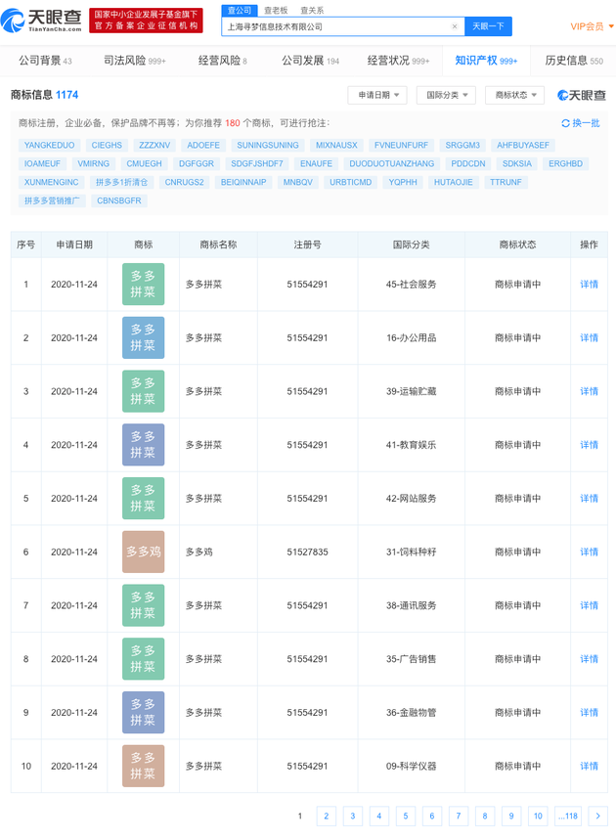Select the YANGKEDUO recommended trademark tag
This screenshot has height=840, width=616.
[x=49, y=145]
